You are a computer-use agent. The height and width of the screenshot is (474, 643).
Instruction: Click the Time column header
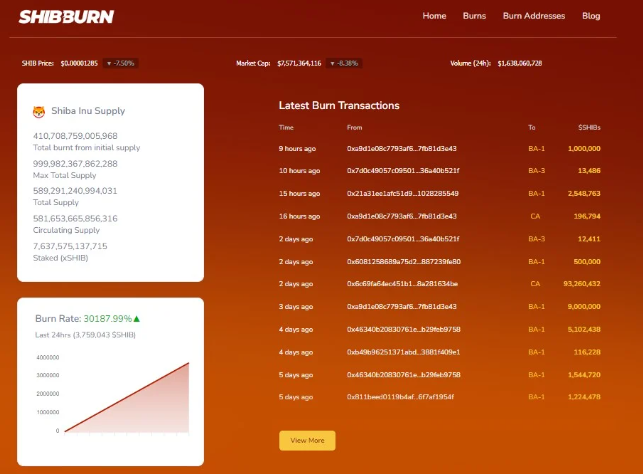(286, 128)
